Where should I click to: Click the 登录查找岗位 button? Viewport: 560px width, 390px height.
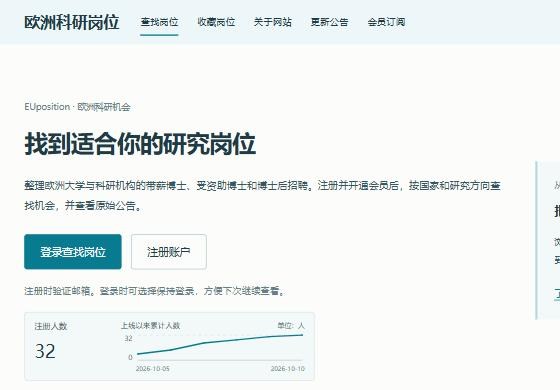[x=73, y=252]
